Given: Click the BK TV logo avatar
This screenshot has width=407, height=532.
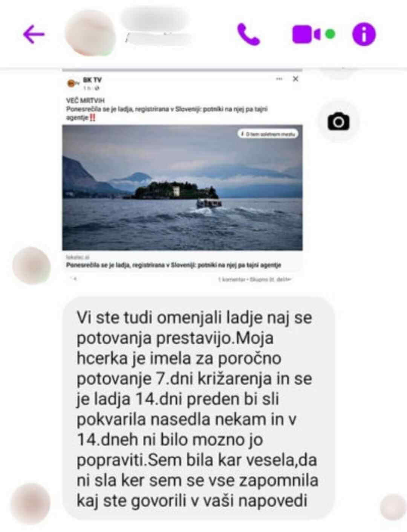Looking at the screenshot, I should coord(72,83).
